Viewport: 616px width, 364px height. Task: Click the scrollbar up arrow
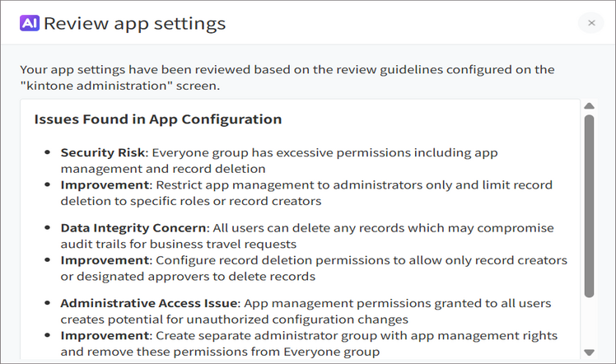coord(589,106)
